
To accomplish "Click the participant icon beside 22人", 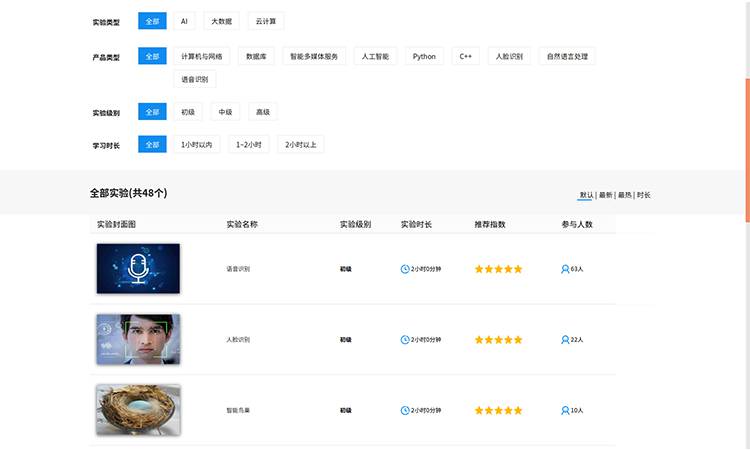I will click(565, 340).
